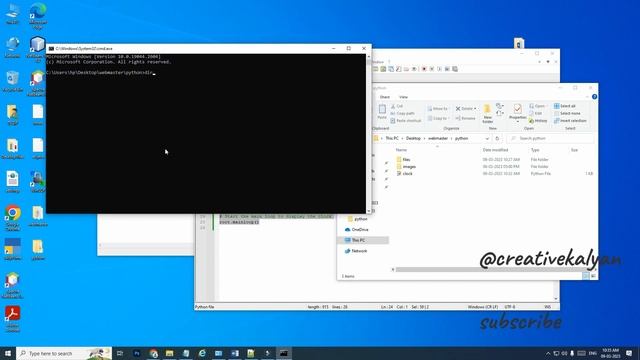Click Select none in File Explorer

tap(567, 113)
